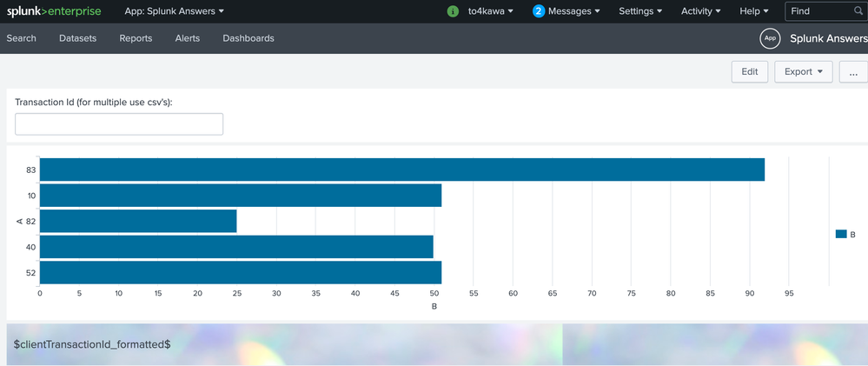868x366 pixels.
Task: Open the App: Splunk Answers dropdown
Action: [175, 11]
